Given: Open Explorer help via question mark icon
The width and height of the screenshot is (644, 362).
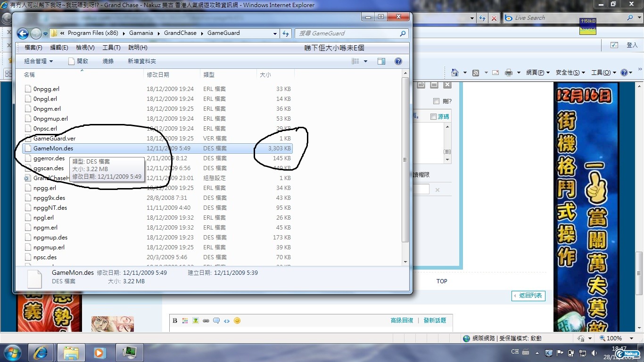Looking at the screenshot, I should (398, 61).
